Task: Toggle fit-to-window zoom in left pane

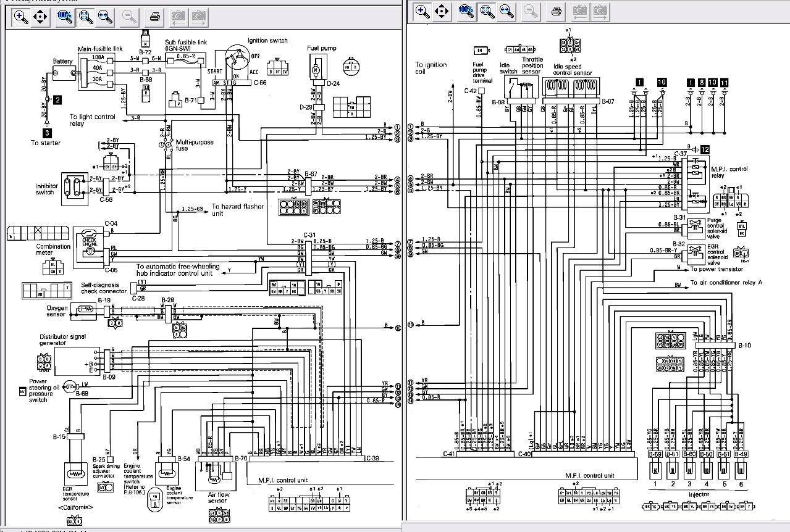Action: (x=85, y=17)
